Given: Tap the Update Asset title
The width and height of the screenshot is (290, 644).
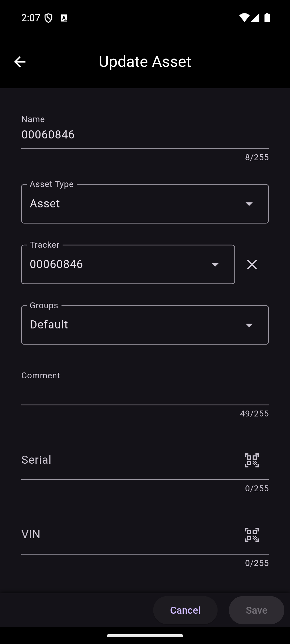Looking at the screenshot, I should tap(145, 61).
